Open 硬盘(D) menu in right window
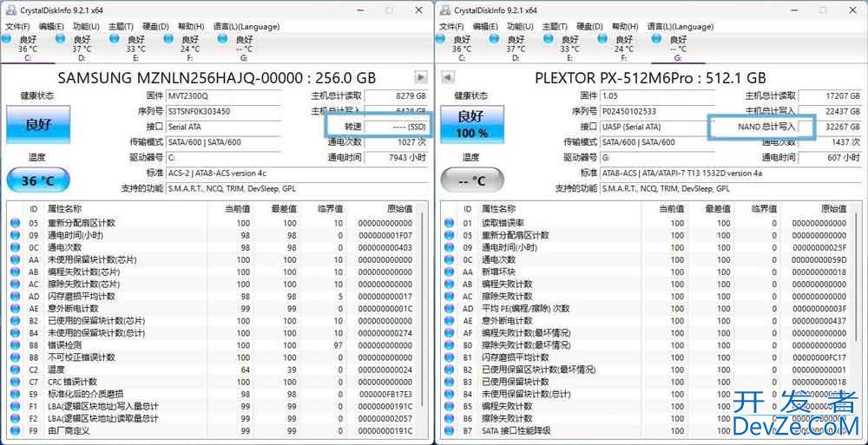Screen dimensions: 868x445 pos(589,26)
